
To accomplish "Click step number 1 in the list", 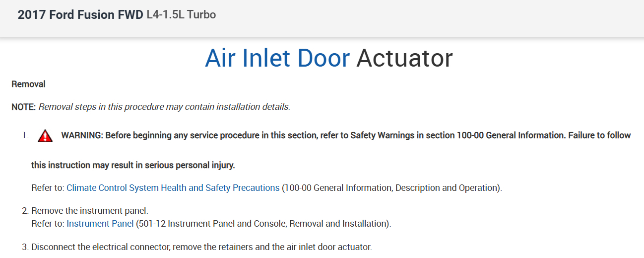I will click(x=25, y=135).
